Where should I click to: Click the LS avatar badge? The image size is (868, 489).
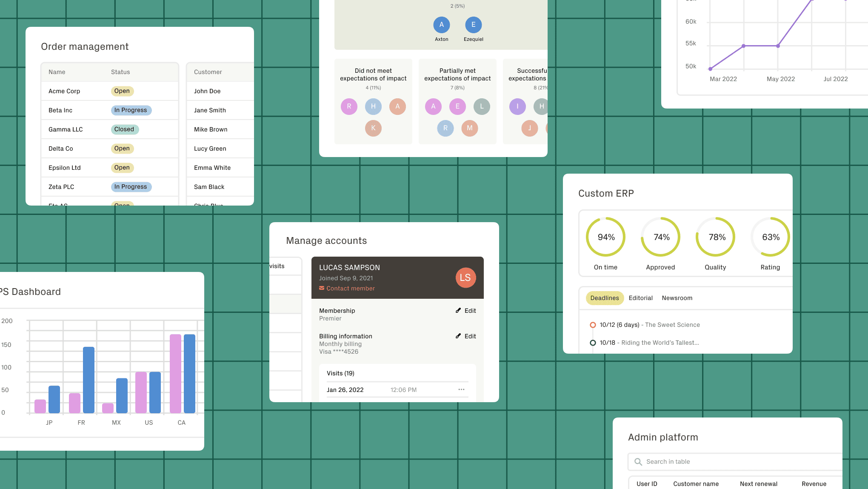(x=465, y=278)
